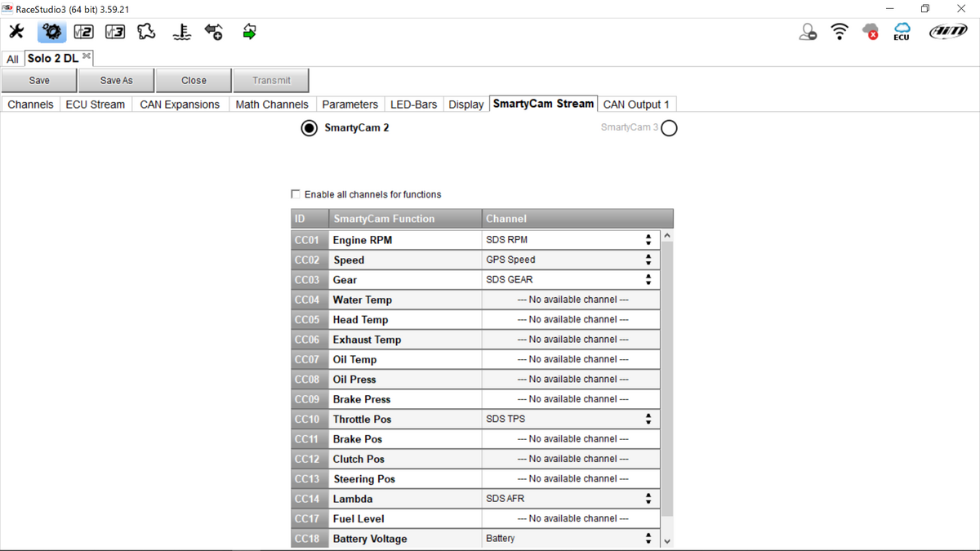The height and width of the screenshot is (551, 980).
Task: Open the math channels 3 icon
Action: tap(115, 32)
